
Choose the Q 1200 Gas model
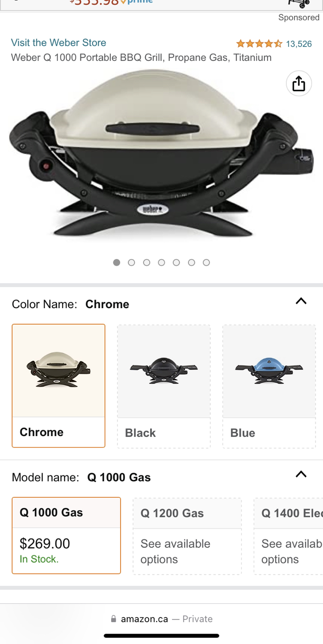pyautogui.click(x=187, y=536)
